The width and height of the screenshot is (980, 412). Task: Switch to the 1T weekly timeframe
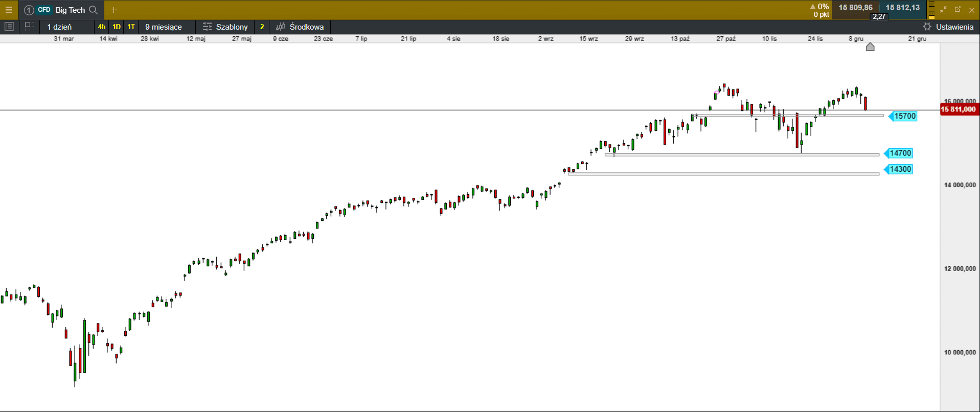(x=131, y=27)
